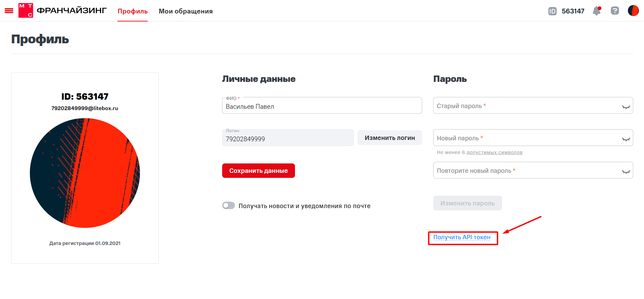Focus the Повторите новый пароль field

[x=533, y=170]
